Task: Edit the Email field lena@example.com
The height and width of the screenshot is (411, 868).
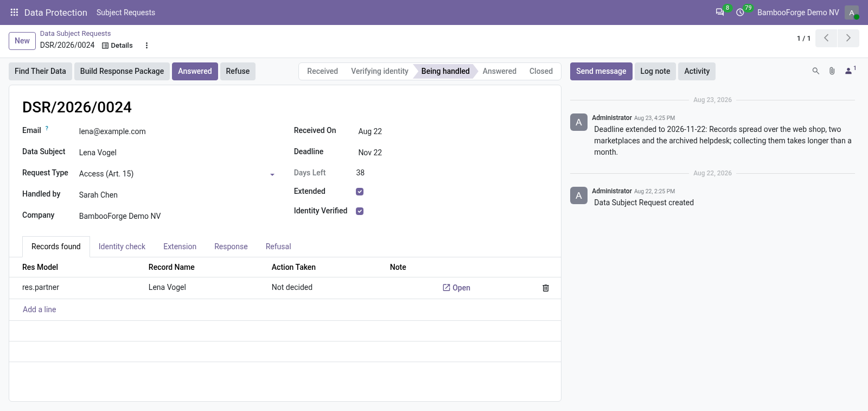Action: coord(176,131)
